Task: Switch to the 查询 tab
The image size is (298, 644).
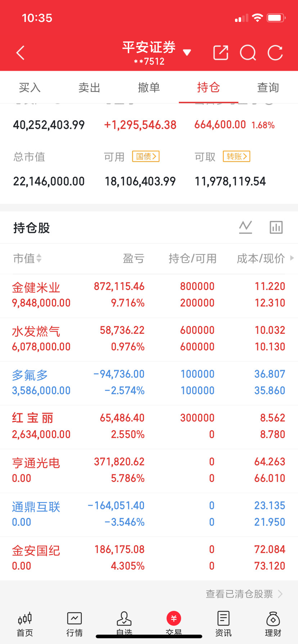Action: [268, 87]
